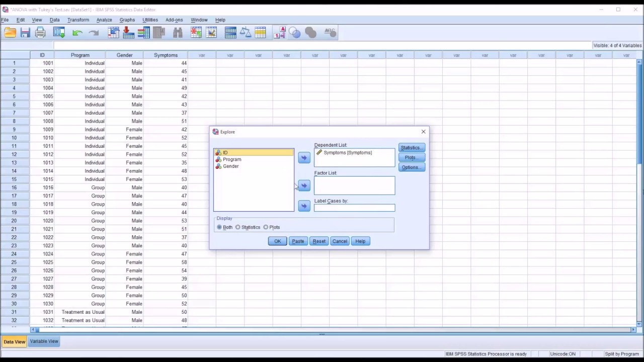644x362 pixels.
Task: Open the Graphs menu
Action: [127, 20]
